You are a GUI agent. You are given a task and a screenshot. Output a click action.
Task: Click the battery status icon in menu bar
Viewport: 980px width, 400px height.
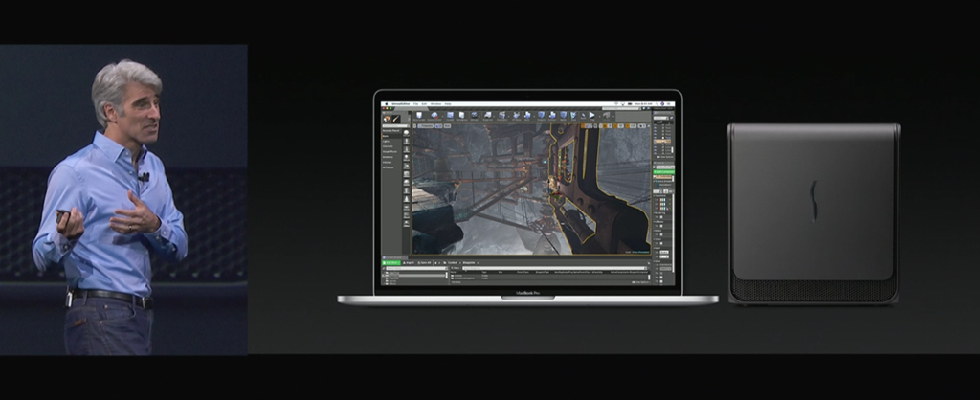coord(630,103)
